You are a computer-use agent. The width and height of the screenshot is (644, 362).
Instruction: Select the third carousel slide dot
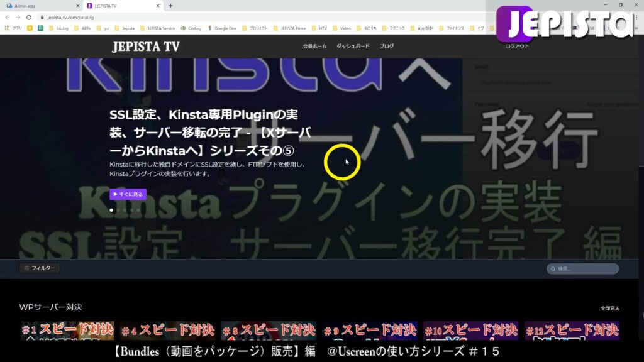pos(125,210)
